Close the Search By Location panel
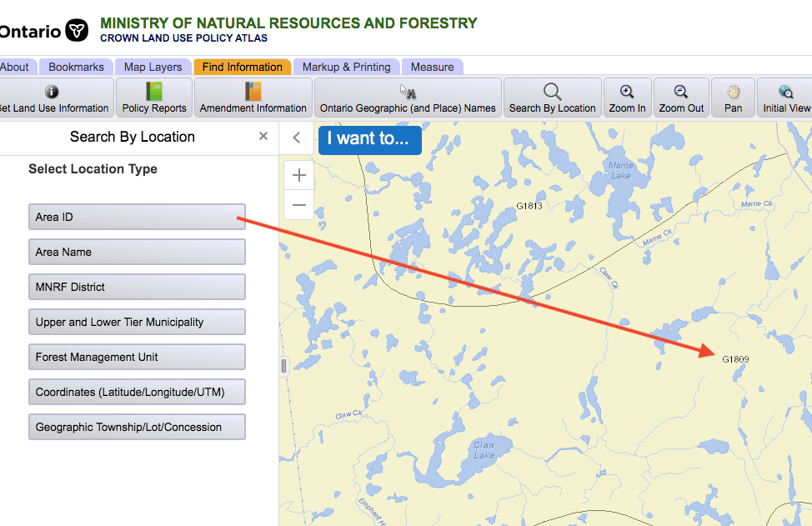 263,136
